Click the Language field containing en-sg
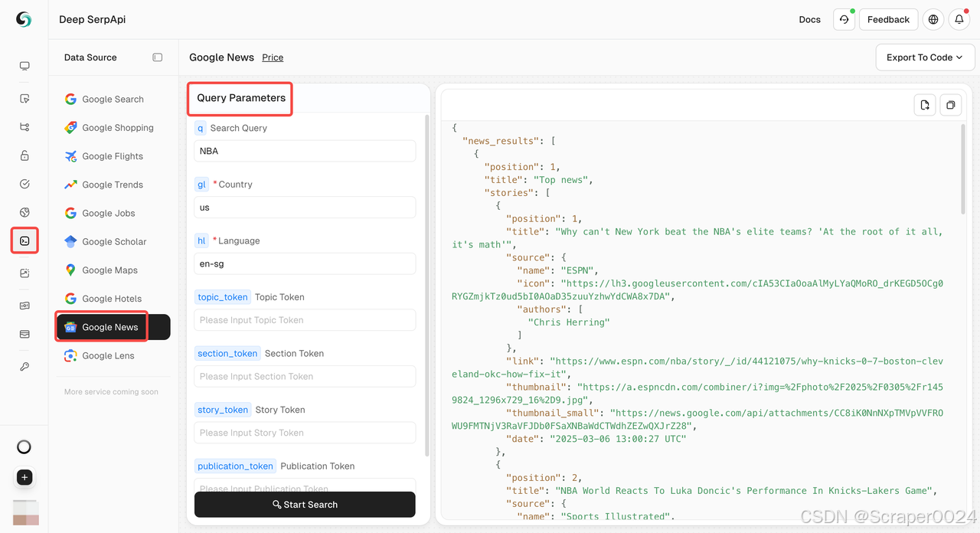The width and height of the screenshot is (980, 533). [305, 263]
